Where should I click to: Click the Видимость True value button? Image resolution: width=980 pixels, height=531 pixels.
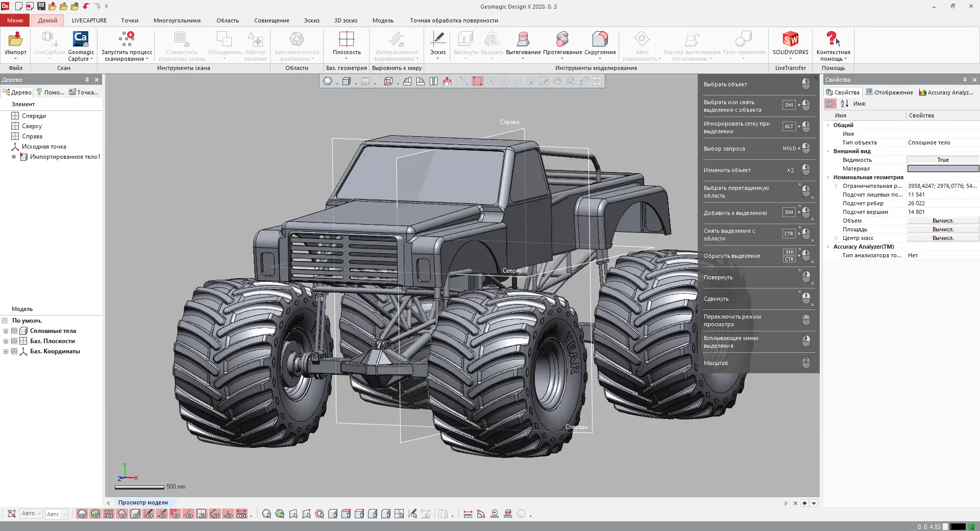pyautogui.click(x=942, y=160)
